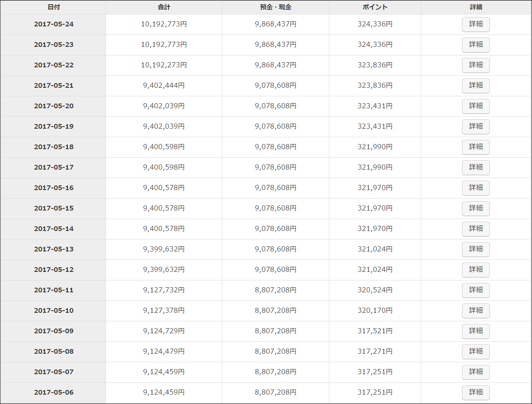Click total 10,192,273円 in 2017-05-22 row
532x404 pixels.
pos(164,65)
